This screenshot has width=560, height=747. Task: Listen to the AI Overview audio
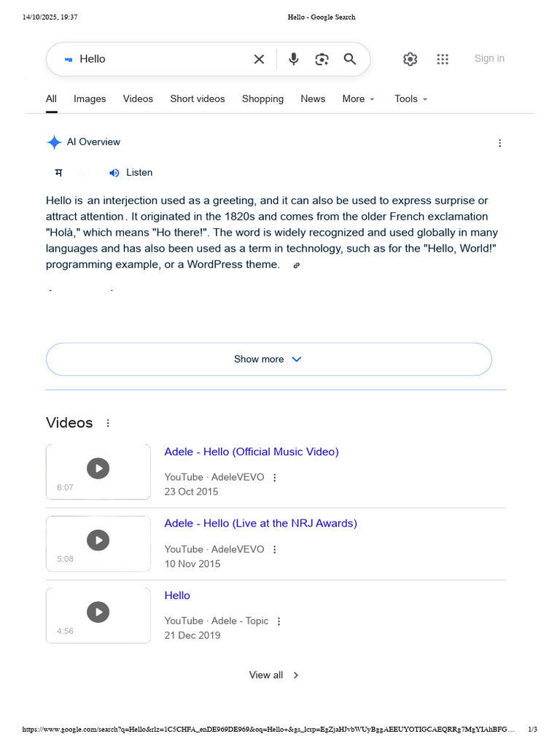131,172
